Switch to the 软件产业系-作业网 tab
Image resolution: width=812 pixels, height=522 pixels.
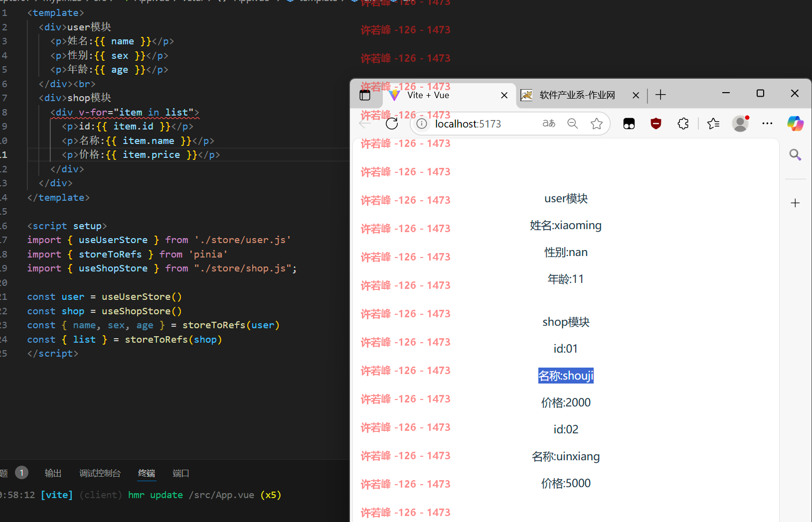click(577, 95)
